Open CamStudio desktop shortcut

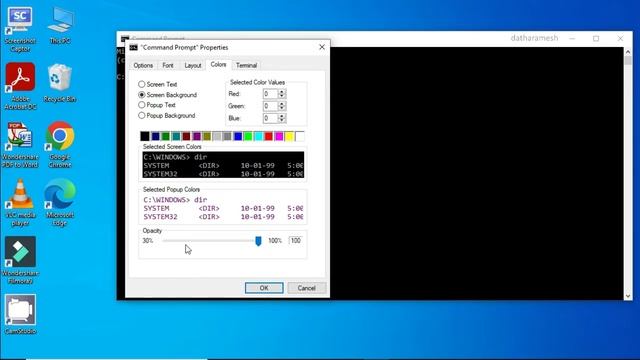point(20,315)
